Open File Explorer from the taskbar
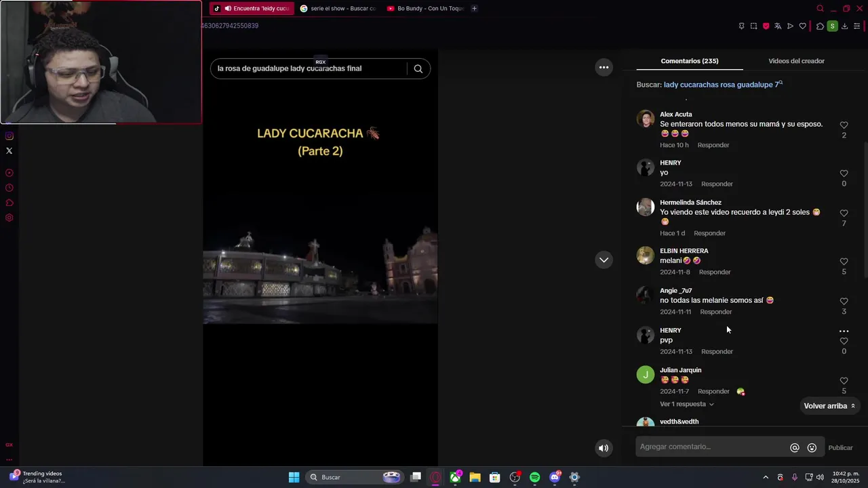The width and height of the screenshot is (868, 488). tap(475, 477)
